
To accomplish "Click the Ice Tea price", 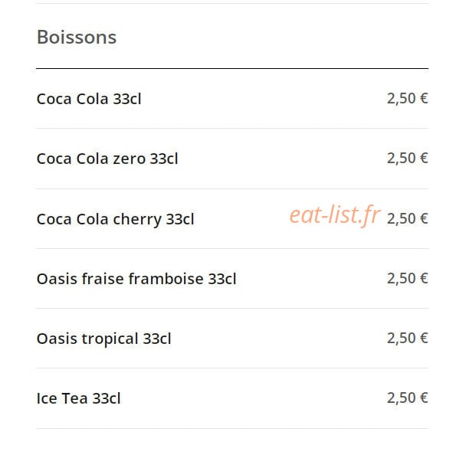I will point(407,398).
